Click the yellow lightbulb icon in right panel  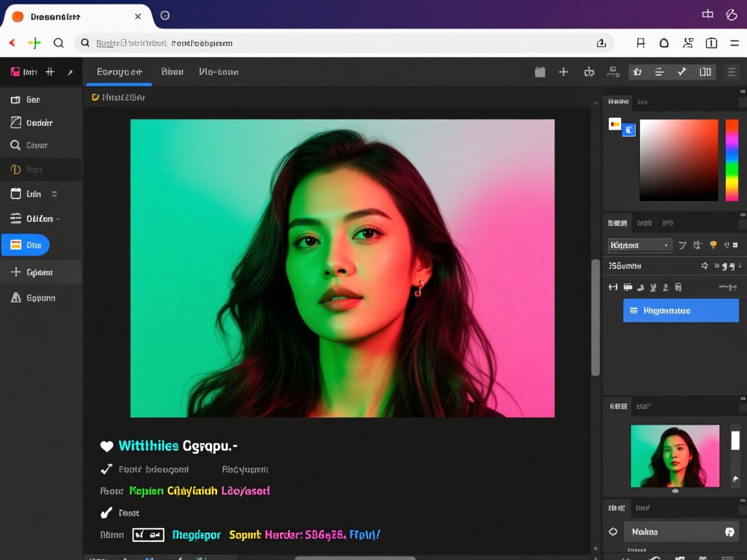713,245
